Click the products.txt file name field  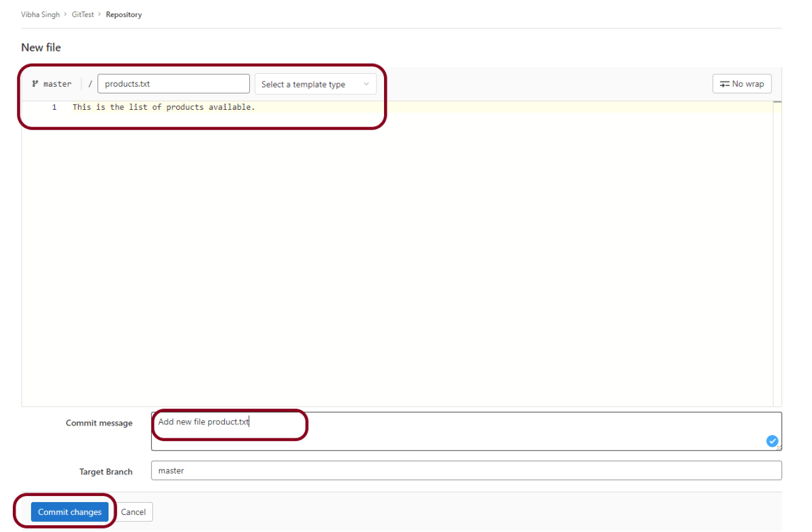click(173, 84)
